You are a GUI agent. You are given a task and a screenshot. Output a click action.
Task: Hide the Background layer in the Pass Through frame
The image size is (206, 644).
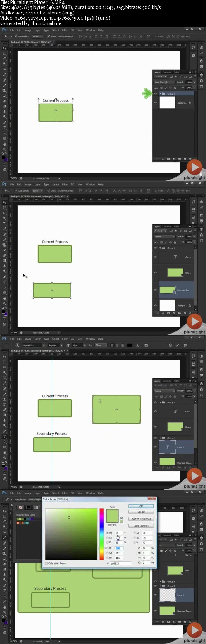(x=155, y=103)
